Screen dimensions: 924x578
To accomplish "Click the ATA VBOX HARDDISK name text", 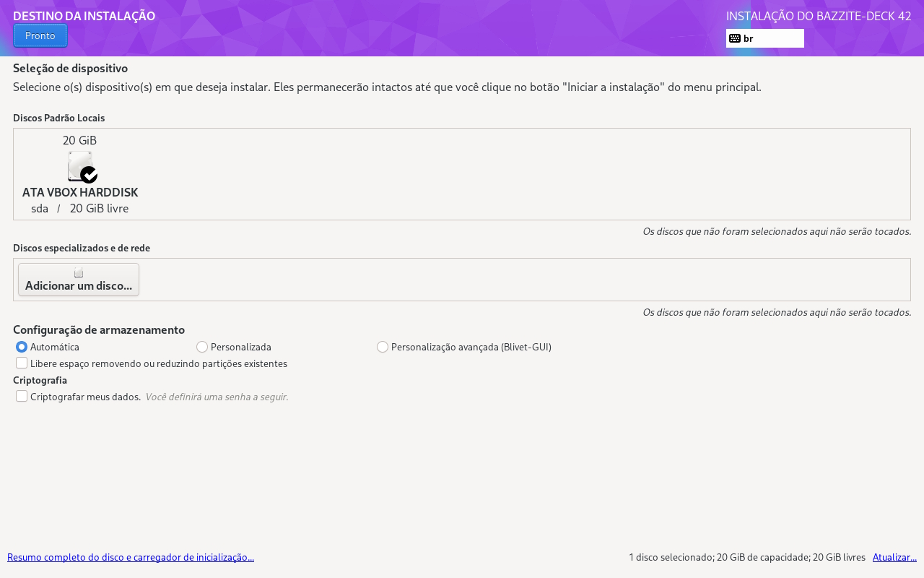I will click(x=79, y=193).
